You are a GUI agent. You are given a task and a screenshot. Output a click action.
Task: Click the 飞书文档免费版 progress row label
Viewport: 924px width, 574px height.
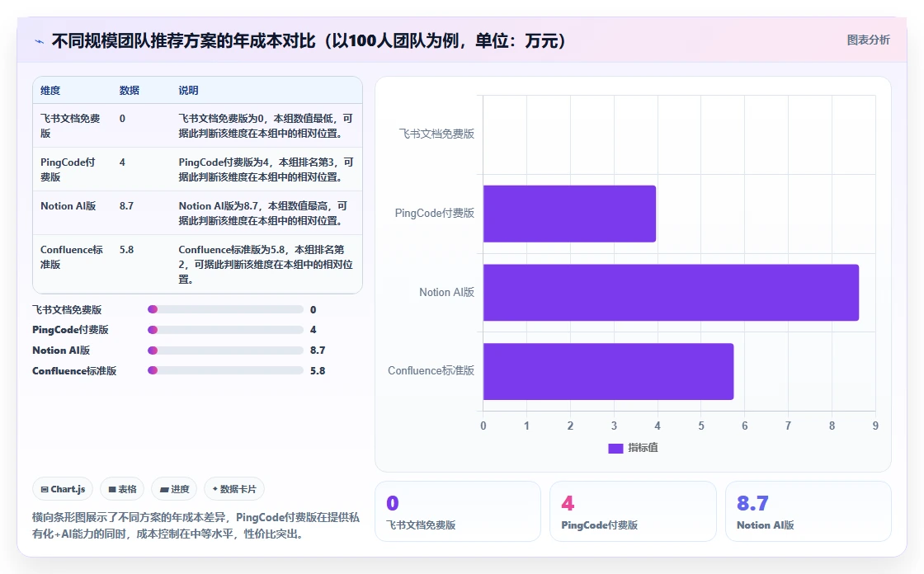(x=67, y=309)
